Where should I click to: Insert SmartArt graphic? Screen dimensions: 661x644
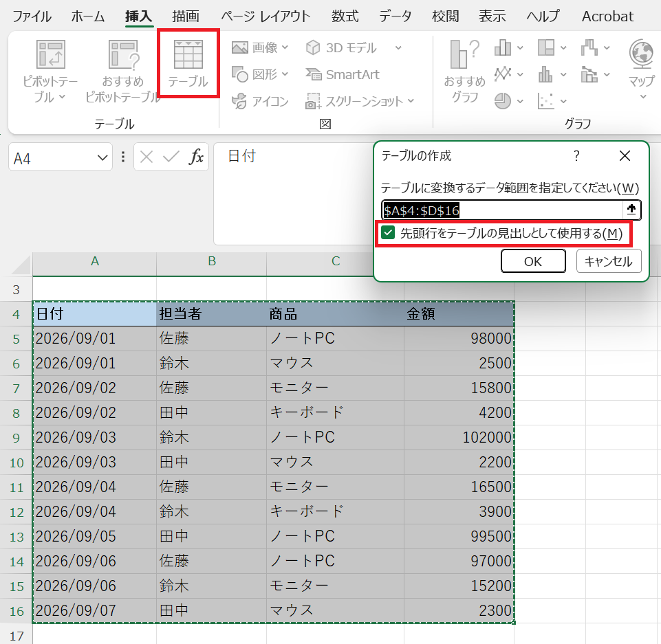[343, 74]
